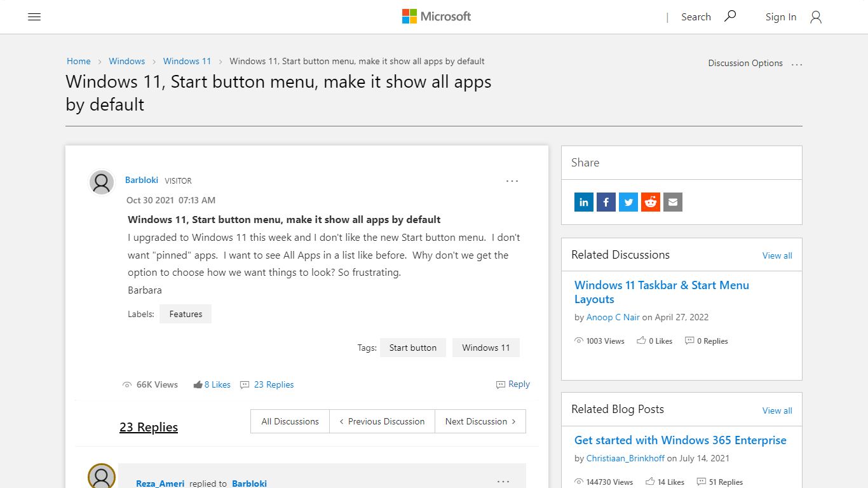Screen dimensions: 868x488
Task: Click the Search text link
Action: pos(696,17)
